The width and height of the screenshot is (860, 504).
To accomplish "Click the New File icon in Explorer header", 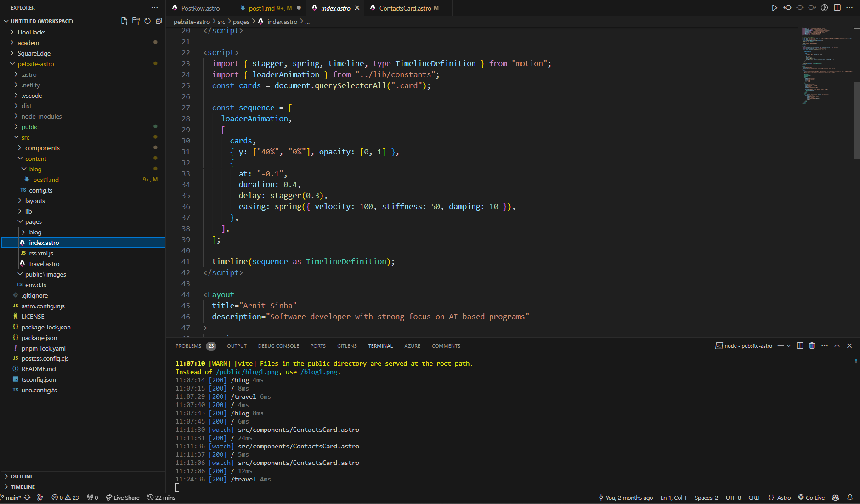I will (124, 21).
